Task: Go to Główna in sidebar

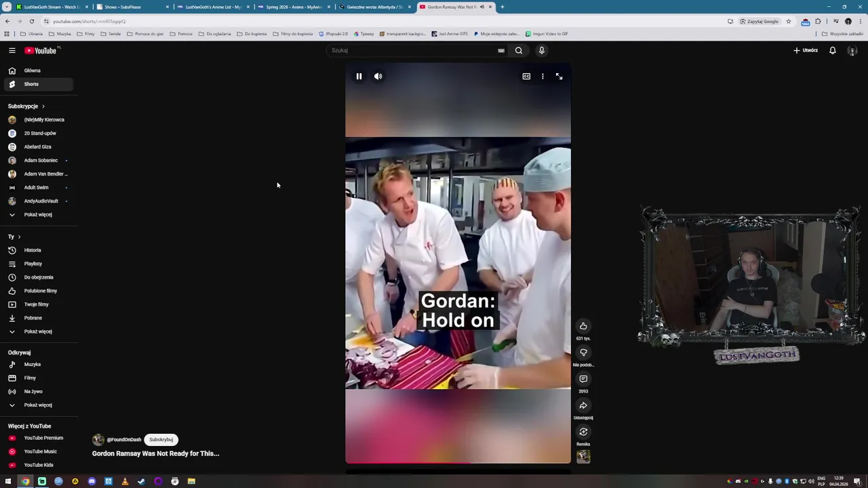Action: (38, 70)
